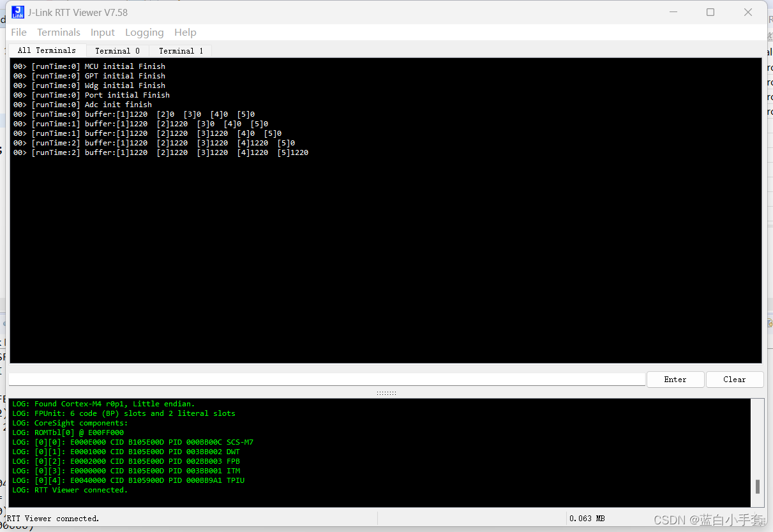Click the J-Link RTT Viewer title bar icon
This screenshot has height=532, width=773.
click(x=17, y=12)
